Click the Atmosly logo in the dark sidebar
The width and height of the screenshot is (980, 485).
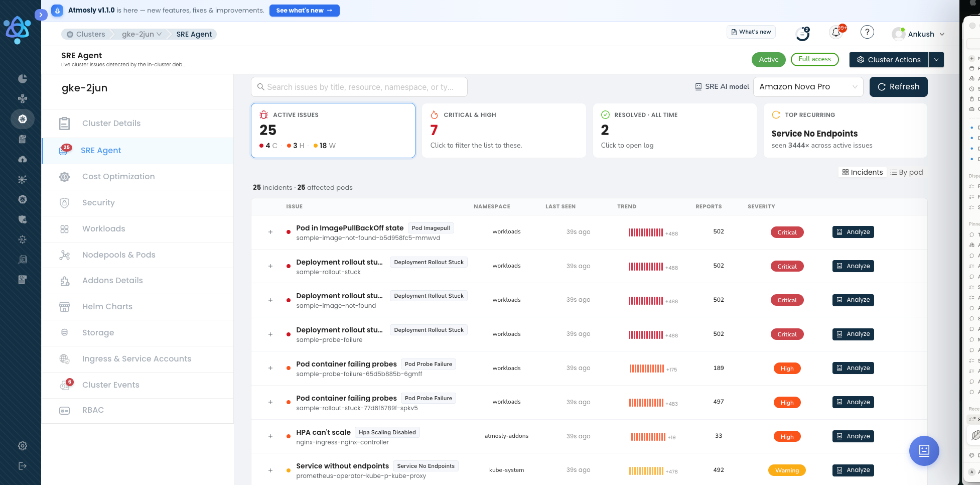[x=17, y=30]
